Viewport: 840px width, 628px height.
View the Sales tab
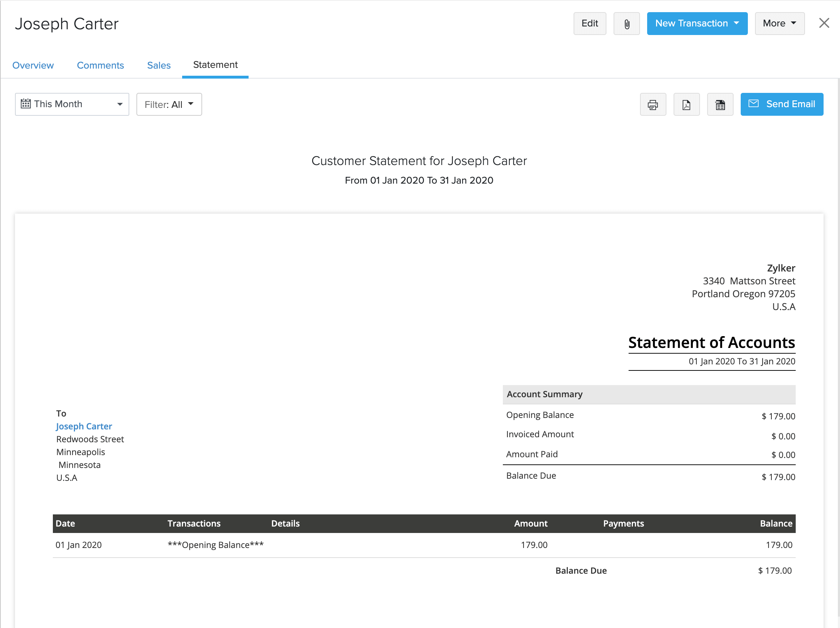159,65
